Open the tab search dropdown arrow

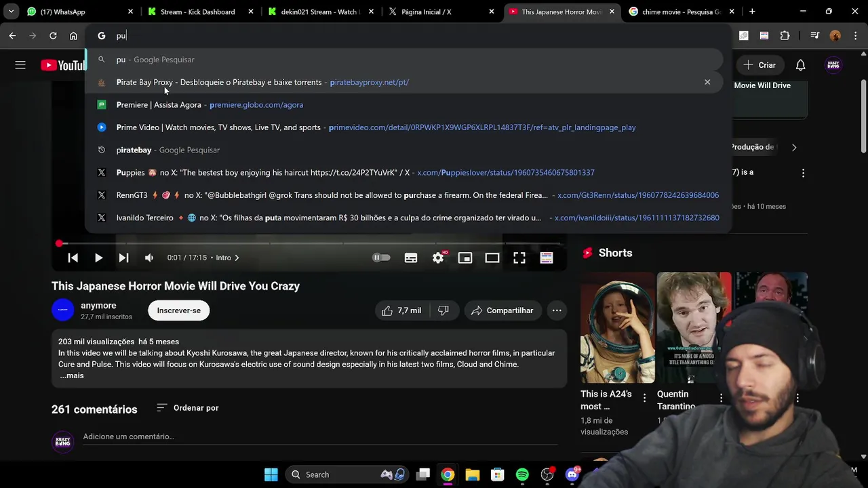(11, 12)
